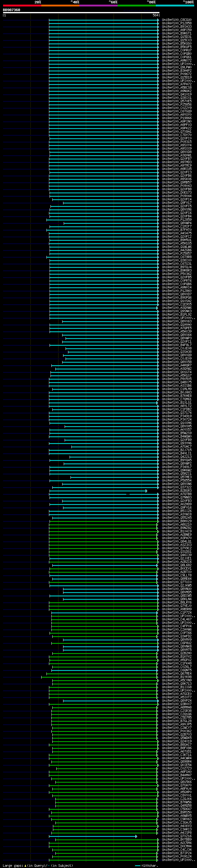This screenshot has width=197, height=868.
Task: Select hit UniRef100_A4ISP8
Action: pos(176,833)
